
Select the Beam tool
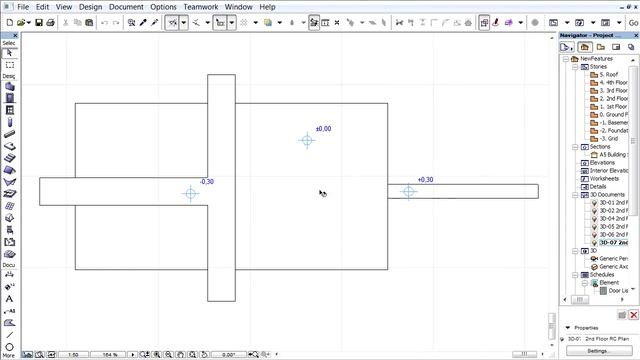point(9,134)
